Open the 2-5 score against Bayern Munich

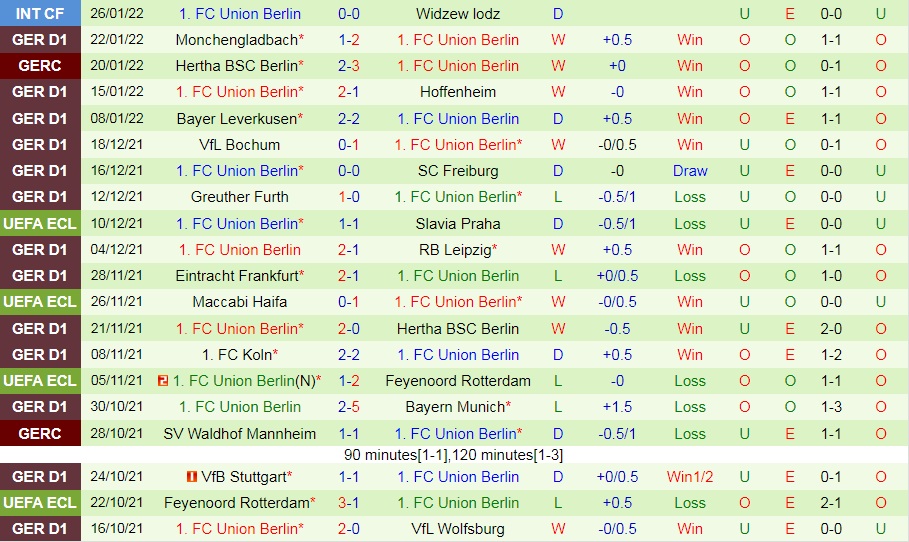coord(349,407)
